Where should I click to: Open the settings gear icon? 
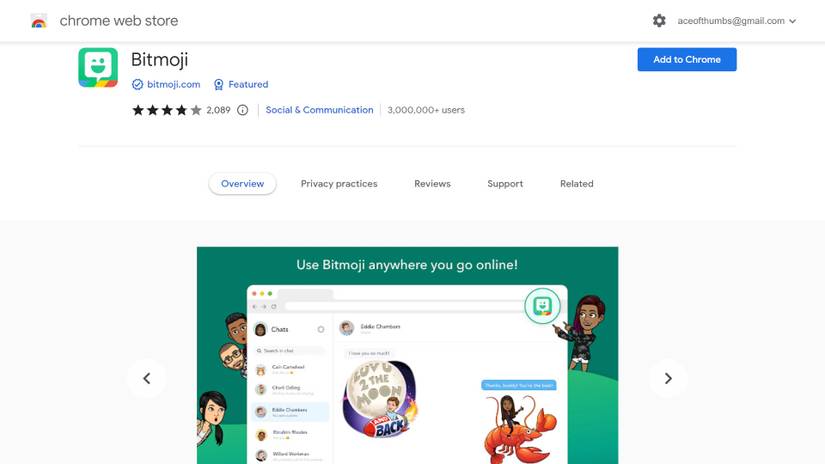[659, 21]
